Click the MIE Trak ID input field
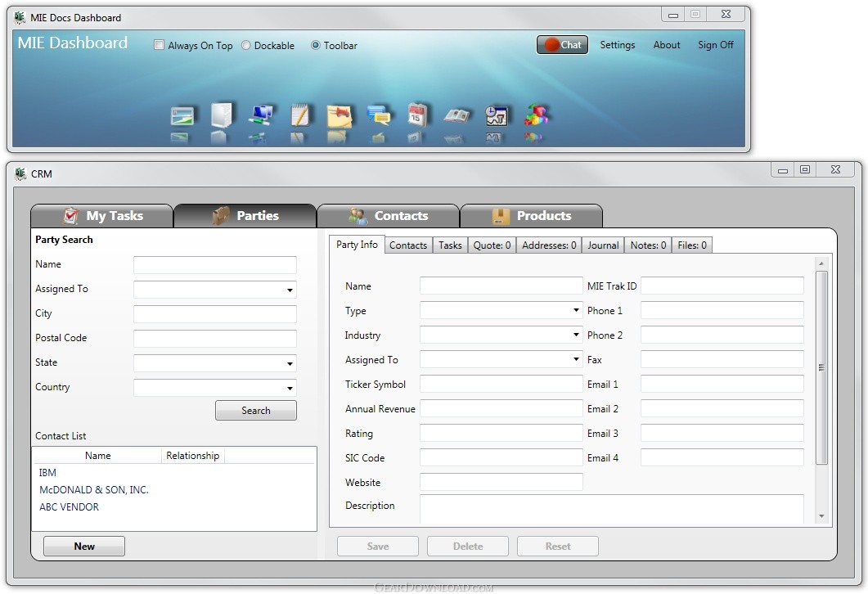 tap(722, 286)
